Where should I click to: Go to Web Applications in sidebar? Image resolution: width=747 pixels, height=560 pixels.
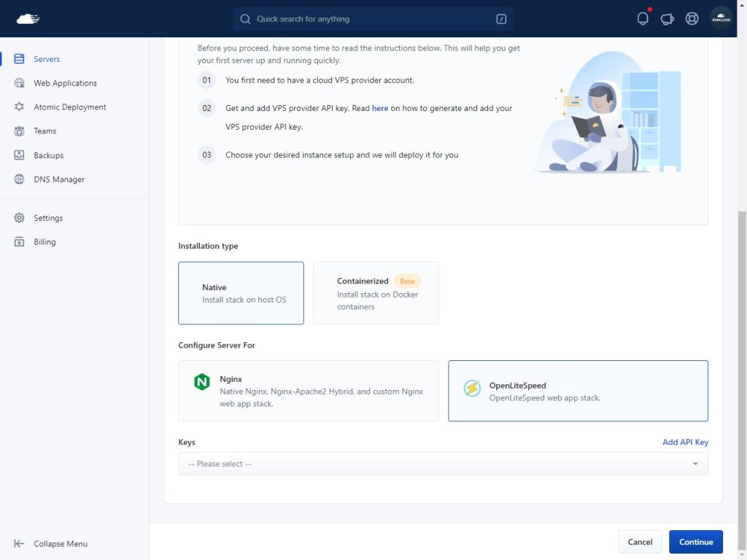coord(65,83)
